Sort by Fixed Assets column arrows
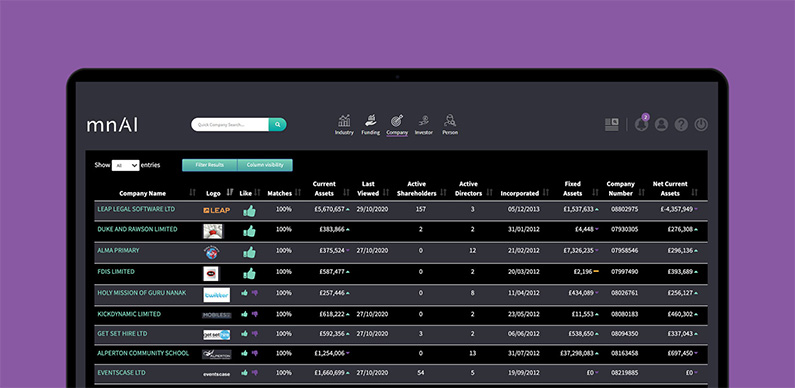795x388 pixels. point(596,193)
